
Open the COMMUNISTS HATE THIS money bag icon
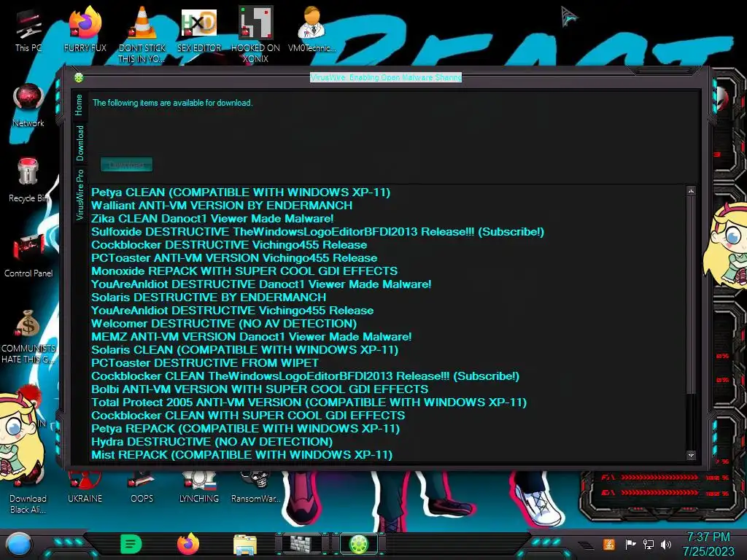pyautogui.click(x=28, y=336)
